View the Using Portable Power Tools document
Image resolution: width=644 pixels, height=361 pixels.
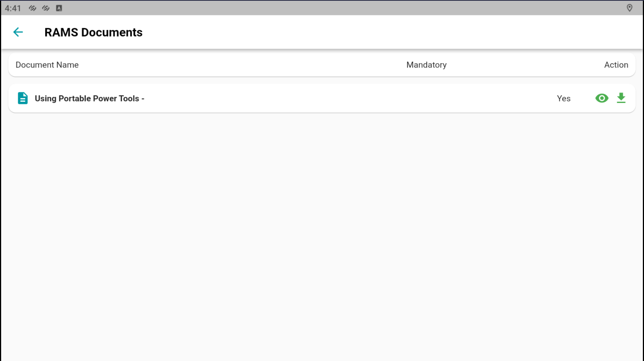[602, 98]
